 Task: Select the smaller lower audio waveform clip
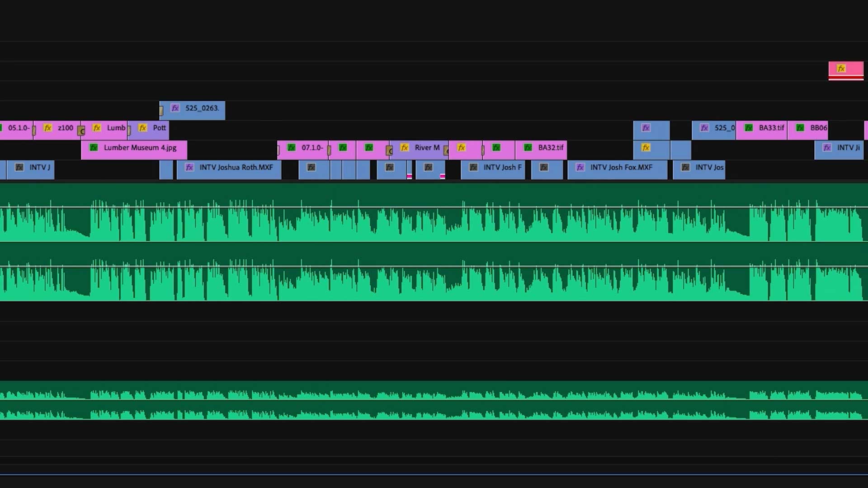(434, 400)
